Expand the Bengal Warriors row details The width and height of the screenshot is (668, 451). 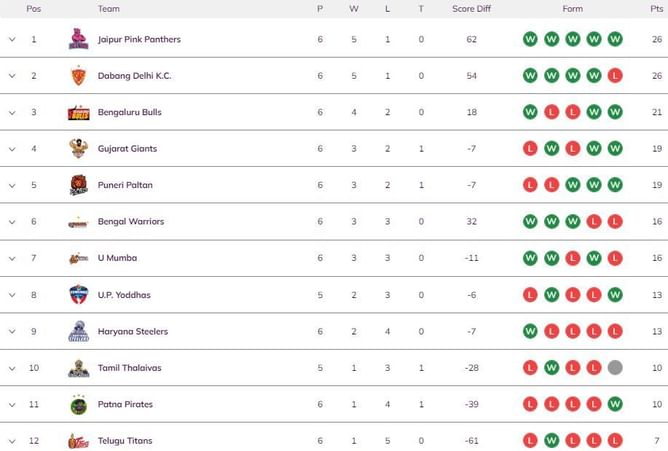pyautogui.click(x=12, y=222)
